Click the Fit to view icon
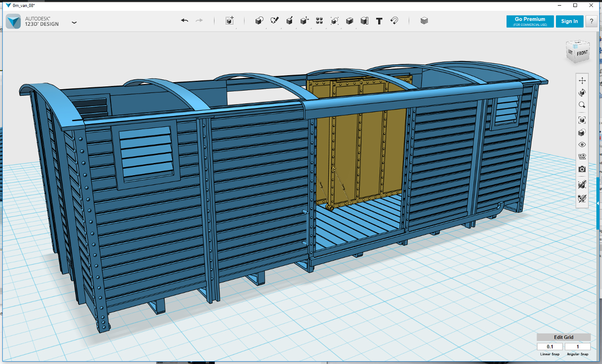Screen dimensions: 602x364 [x=582, y=120]
